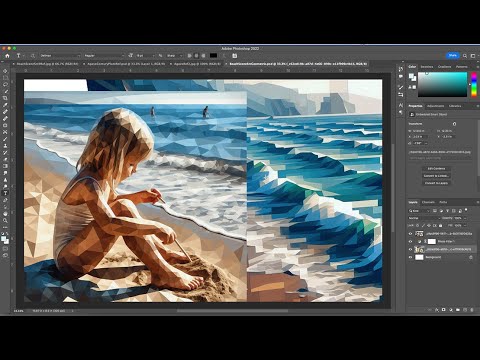Toggle lock transparent pixels in Layers panel
The width and height of the screenshot is (480, 360).
click(x=418, y=226)
